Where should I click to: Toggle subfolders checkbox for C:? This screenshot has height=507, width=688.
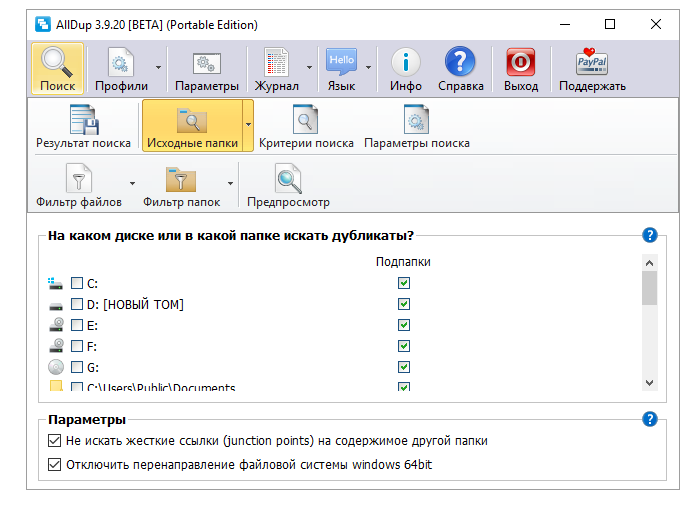click(404, 283)
